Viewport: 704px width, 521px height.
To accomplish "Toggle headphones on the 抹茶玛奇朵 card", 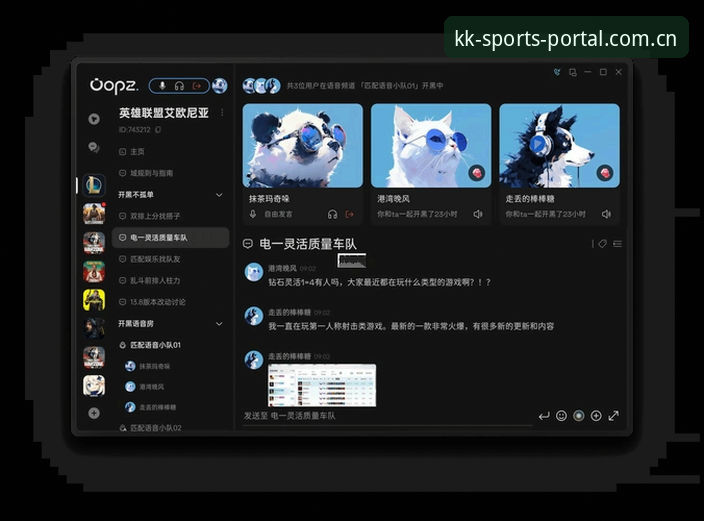I will coord(332,214).
